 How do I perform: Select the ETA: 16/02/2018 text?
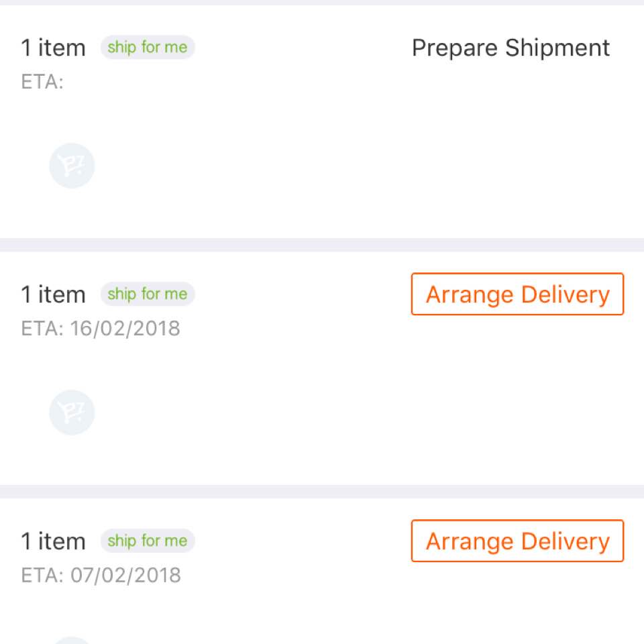coord(101,329)
